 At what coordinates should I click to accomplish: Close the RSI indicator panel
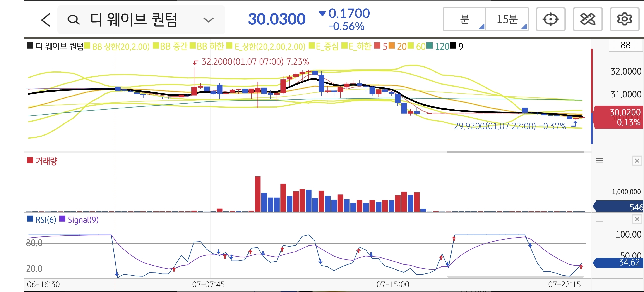tap(637, 219)
